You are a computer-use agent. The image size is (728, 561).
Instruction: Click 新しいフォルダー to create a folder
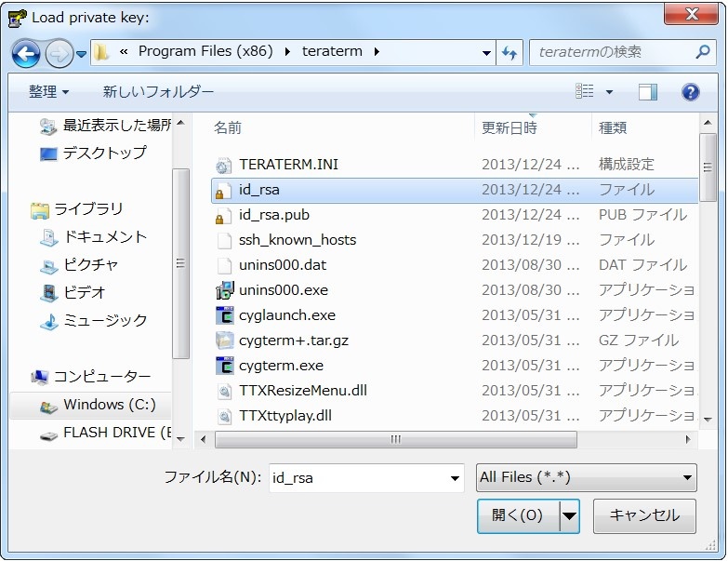[158, 92]
